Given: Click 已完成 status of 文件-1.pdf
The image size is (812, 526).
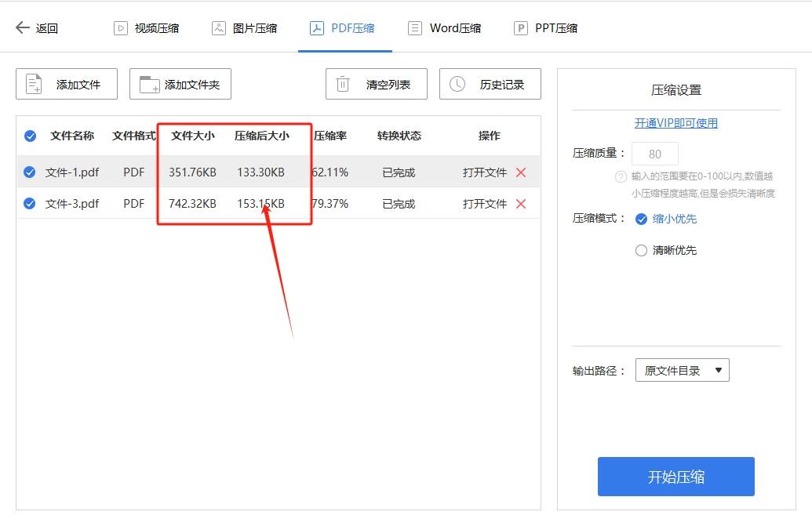Looking at the screenshot, I should click(399, 172).
